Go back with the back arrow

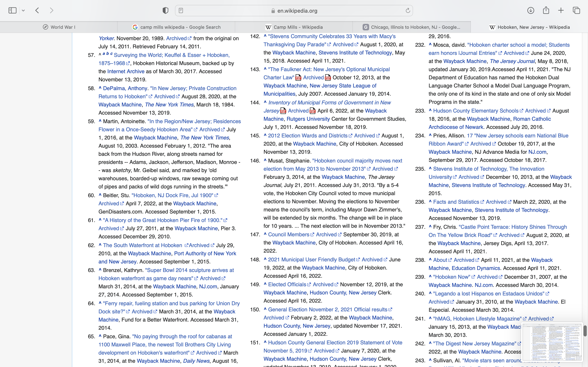tap(37, 10)
